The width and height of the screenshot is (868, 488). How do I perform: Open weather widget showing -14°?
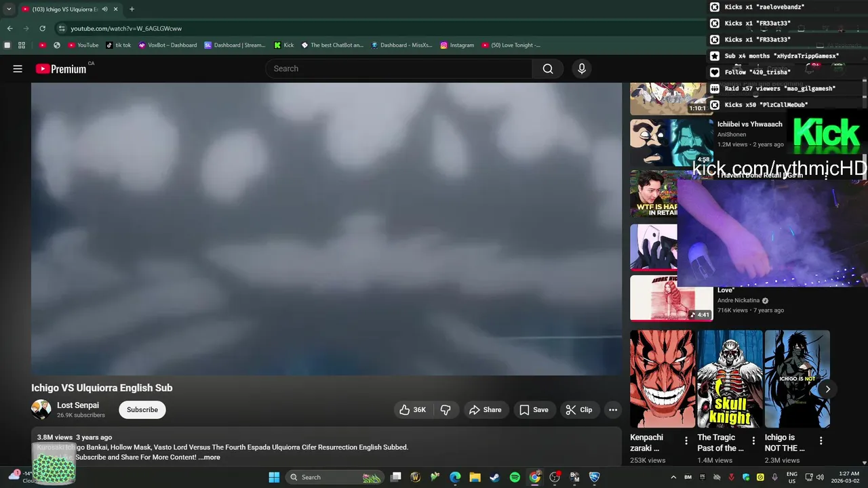pos(20,476)
